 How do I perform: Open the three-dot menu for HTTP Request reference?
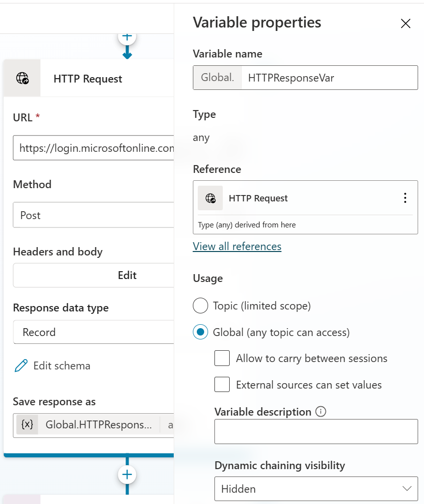(405, 198)
